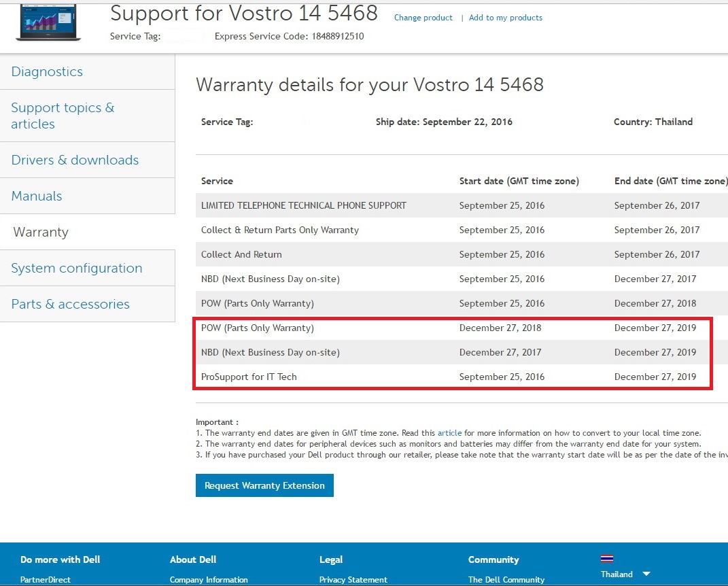Screen dimensions: 728x586
Task: Click the Vostro laptop product image
Action: point(48,22)
